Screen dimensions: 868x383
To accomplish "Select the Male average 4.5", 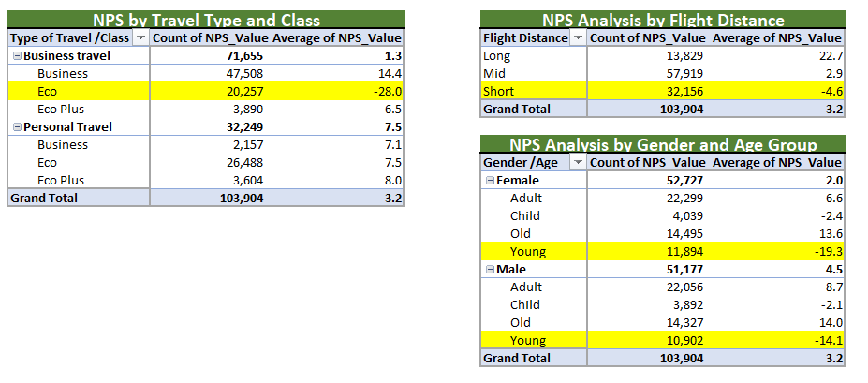I will coord(835,270).
